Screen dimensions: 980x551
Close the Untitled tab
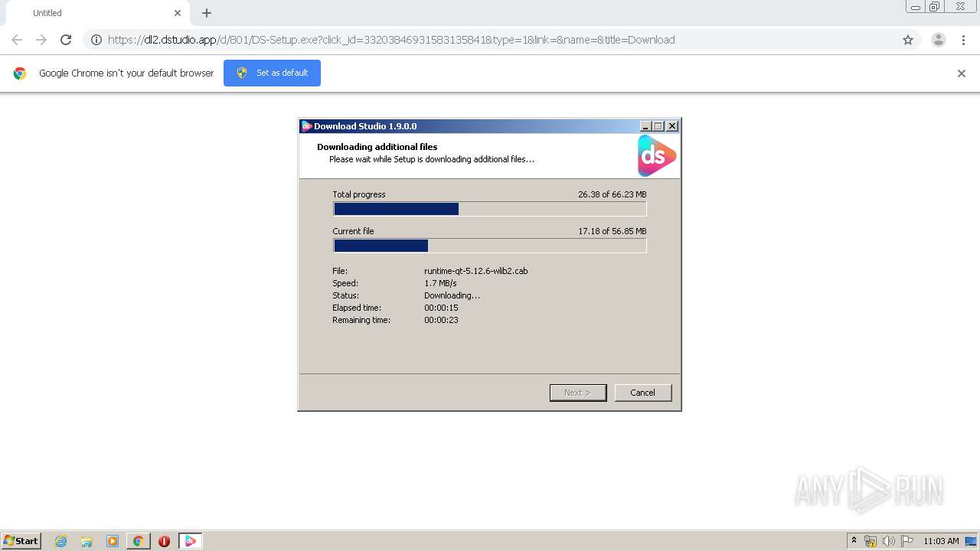pyautogui.click(x=178, y=13)
